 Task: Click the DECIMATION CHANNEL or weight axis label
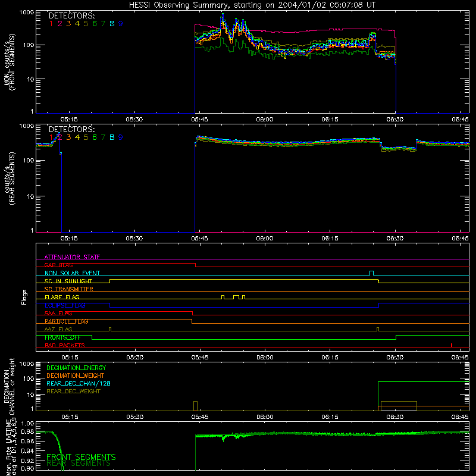pyautogui.click(x=9, y=386)
